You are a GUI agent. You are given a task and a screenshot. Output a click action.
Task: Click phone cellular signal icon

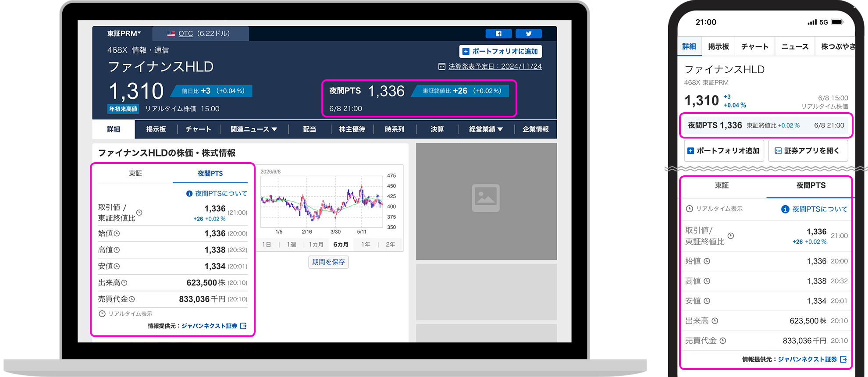click(812, 22)
